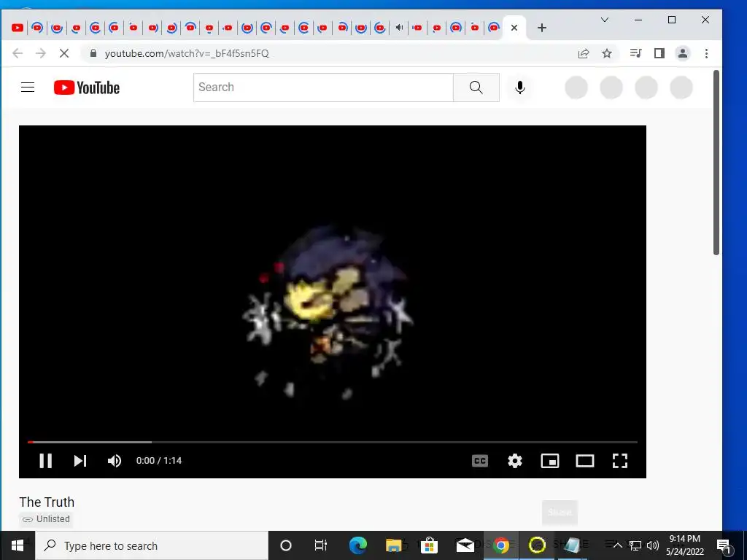Share this page from address bar
This screenshot has height=560, width=747.
(x=584, y=53)
